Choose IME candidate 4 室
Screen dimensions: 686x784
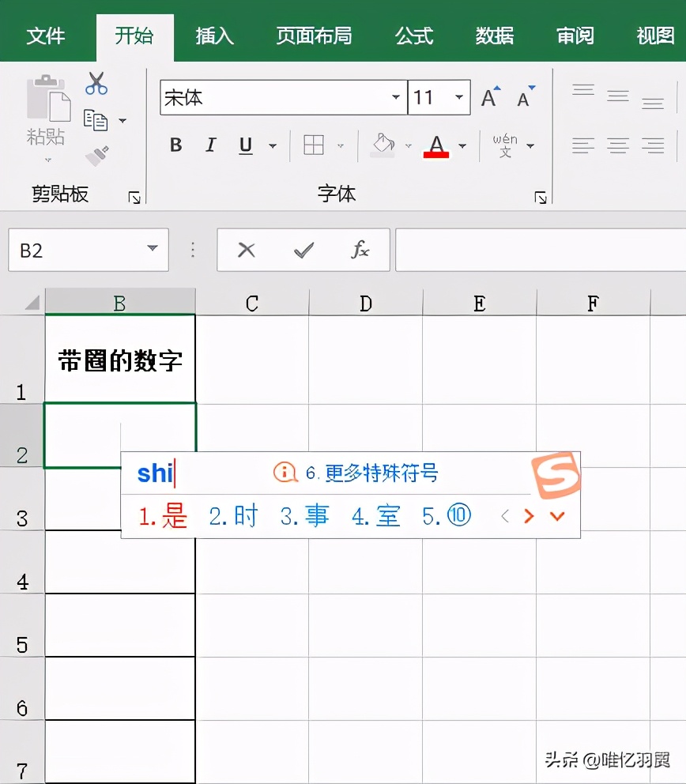click(376, 515)
